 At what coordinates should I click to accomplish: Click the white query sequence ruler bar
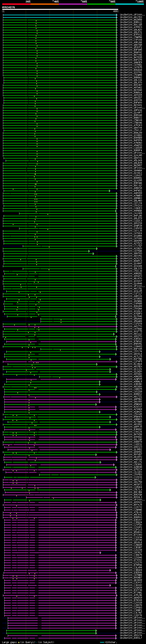(60, 10)
